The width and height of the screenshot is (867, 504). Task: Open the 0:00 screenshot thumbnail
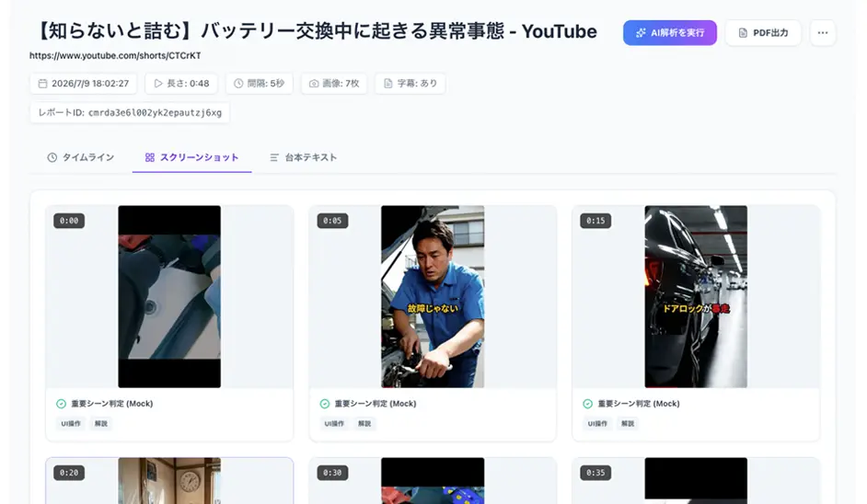click(169, 297)
